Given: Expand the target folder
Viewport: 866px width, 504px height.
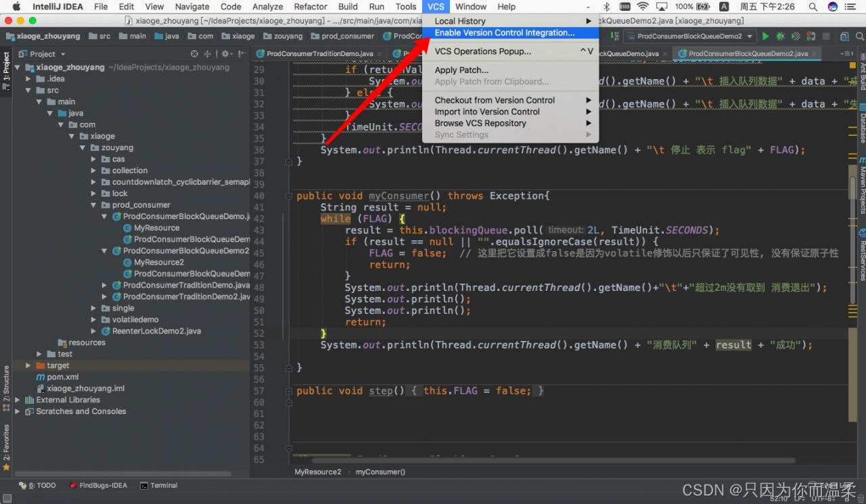Looking at the screenshot, I should (28, 365).
